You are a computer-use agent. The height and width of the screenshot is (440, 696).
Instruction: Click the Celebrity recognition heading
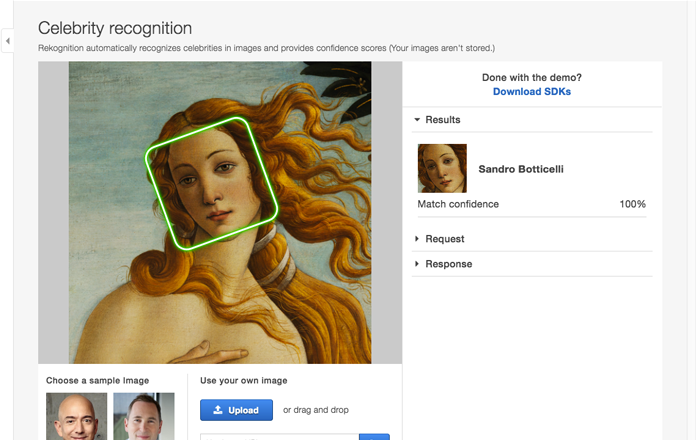115,28
